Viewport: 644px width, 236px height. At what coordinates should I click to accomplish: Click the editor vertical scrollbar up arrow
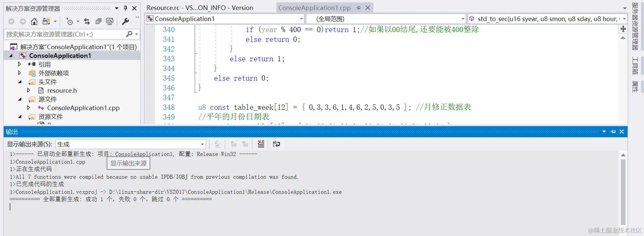tap(623, 38)
